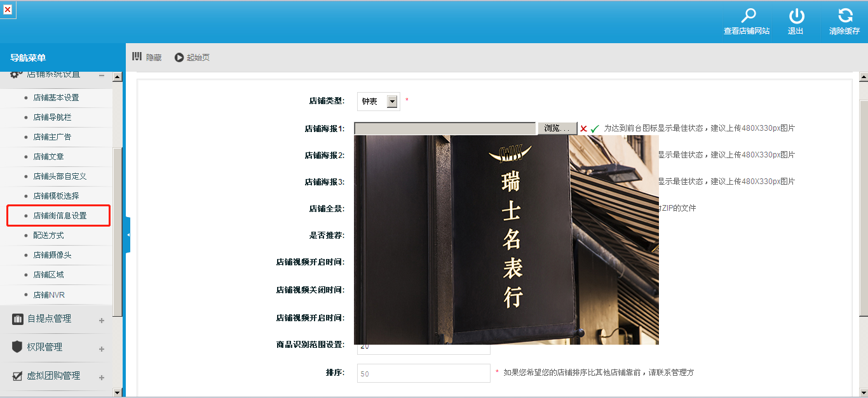The image size is (868, 398).
Task: Click the 自提点管理 suitcase icon
Action: click(x=17, y=319)
